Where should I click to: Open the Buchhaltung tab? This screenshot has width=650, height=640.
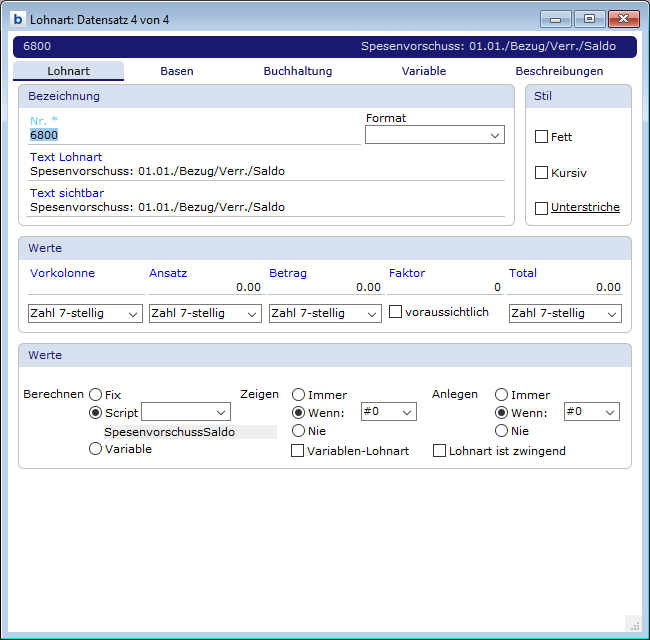pos(297,71)
